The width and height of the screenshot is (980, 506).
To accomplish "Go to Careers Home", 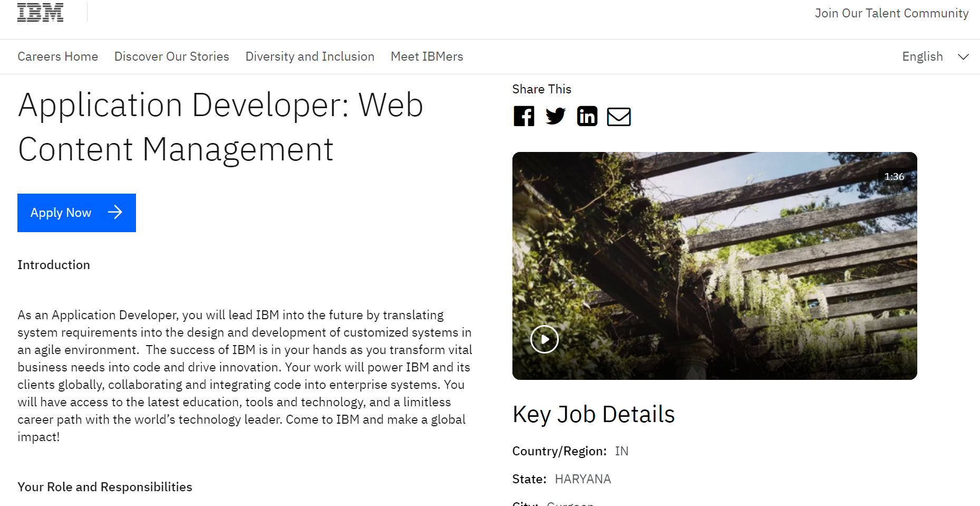I will click(x=57, y=56).
